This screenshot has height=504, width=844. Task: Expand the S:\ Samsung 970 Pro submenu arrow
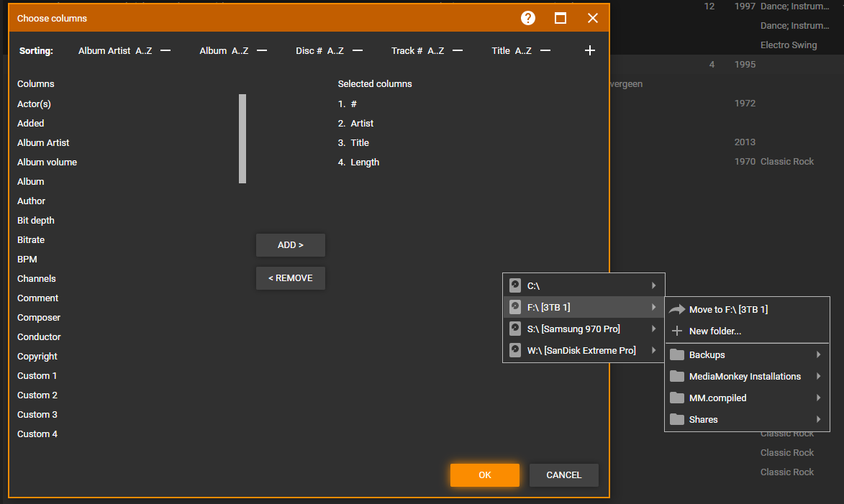[x=653, y=329]
